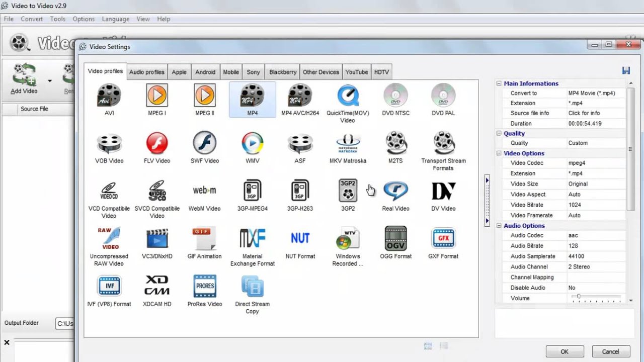Select the DV Video profile
Image resolution: width=644 pixels, height=362 pixels.
[443, 195]
